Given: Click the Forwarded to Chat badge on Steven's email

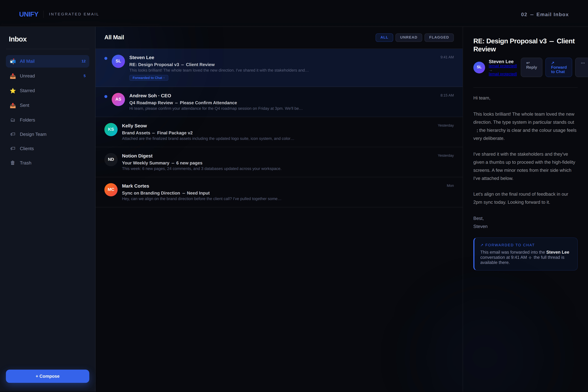Looking at the screenshot, I should (x=149, y=78).
